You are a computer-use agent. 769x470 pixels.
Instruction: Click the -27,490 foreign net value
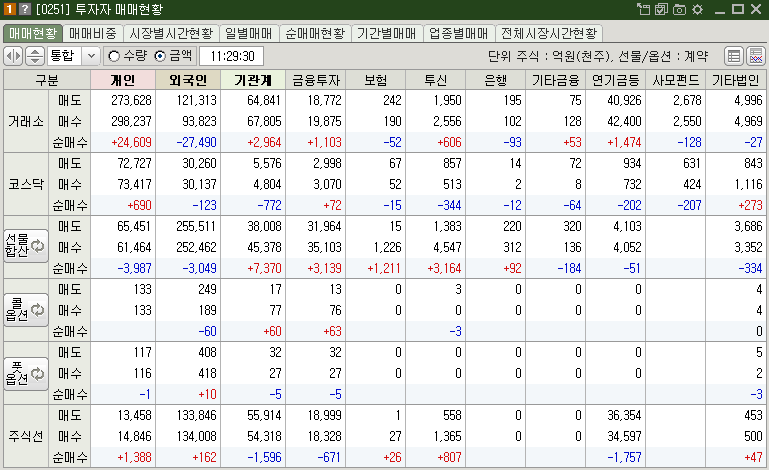pos(196,143)
